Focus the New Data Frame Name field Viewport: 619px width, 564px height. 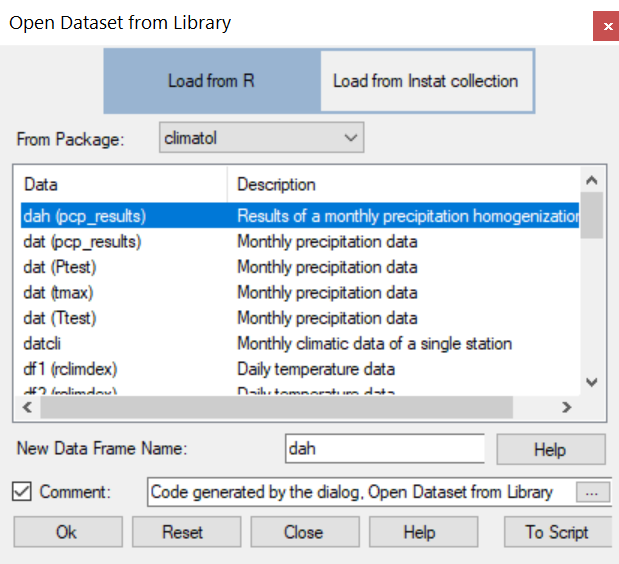385,449
